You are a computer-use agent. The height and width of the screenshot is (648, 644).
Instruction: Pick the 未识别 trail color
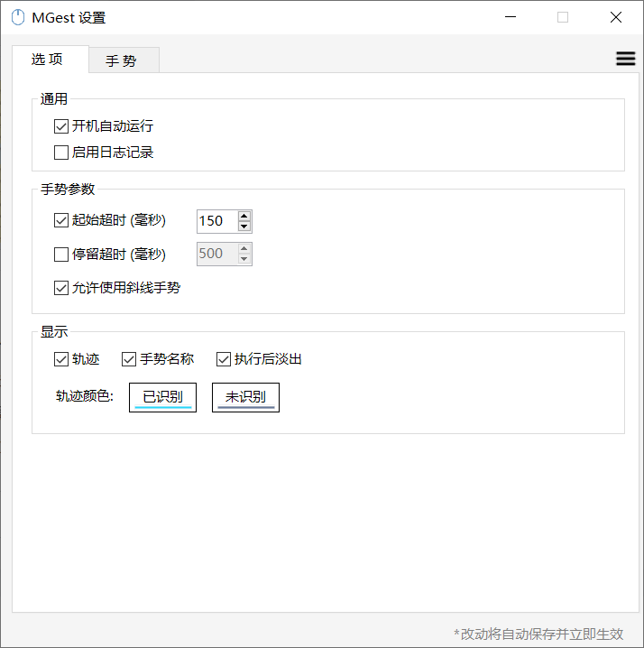(246, 398)
